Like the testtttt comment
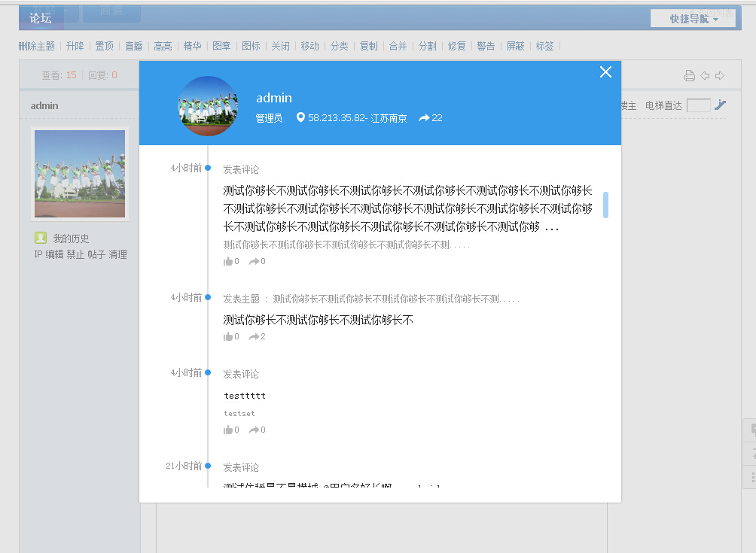 point(228,430)
